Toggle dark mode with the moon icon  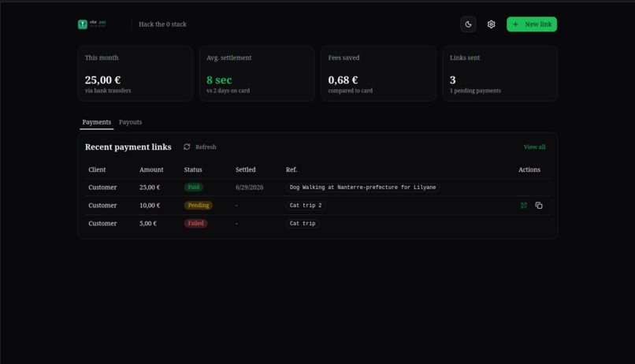(468, 24)
